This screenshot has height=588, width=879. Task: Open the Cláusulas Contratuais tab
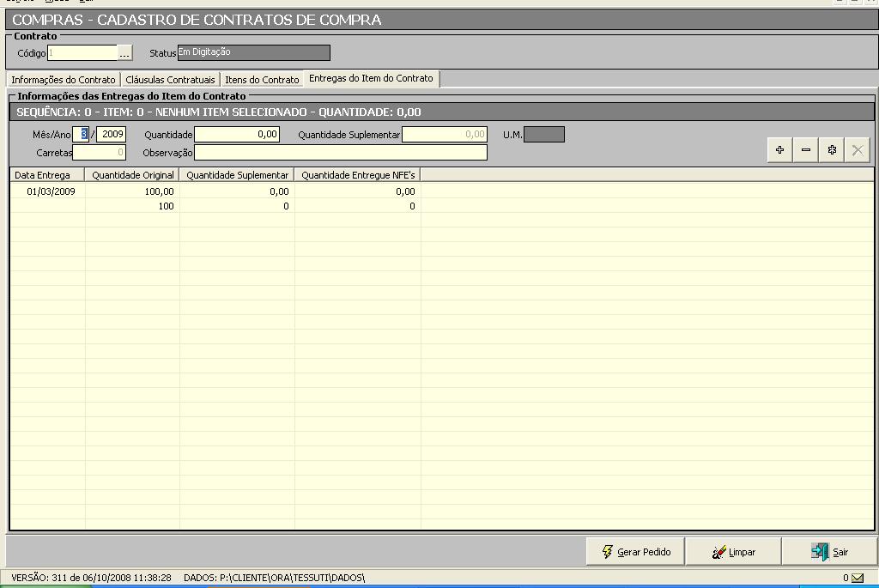pos(170,80)
